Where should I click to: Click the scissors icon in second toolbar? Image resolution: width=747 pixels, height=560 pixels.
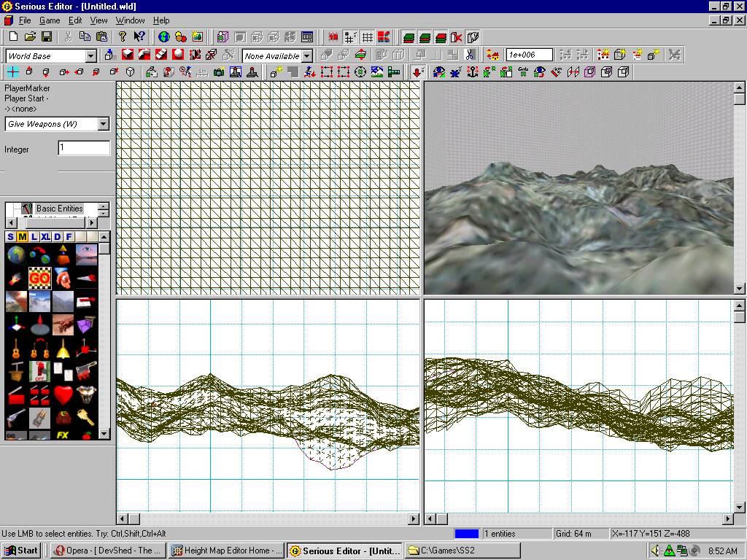click(469, 55)
